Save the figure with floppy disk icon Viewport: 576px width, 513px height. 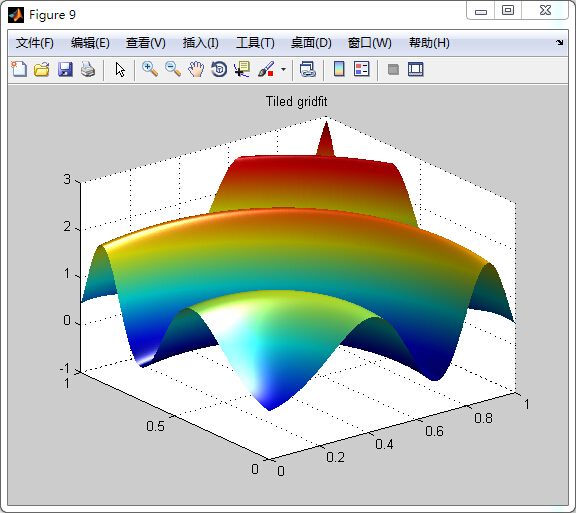(x=65, y=69)
